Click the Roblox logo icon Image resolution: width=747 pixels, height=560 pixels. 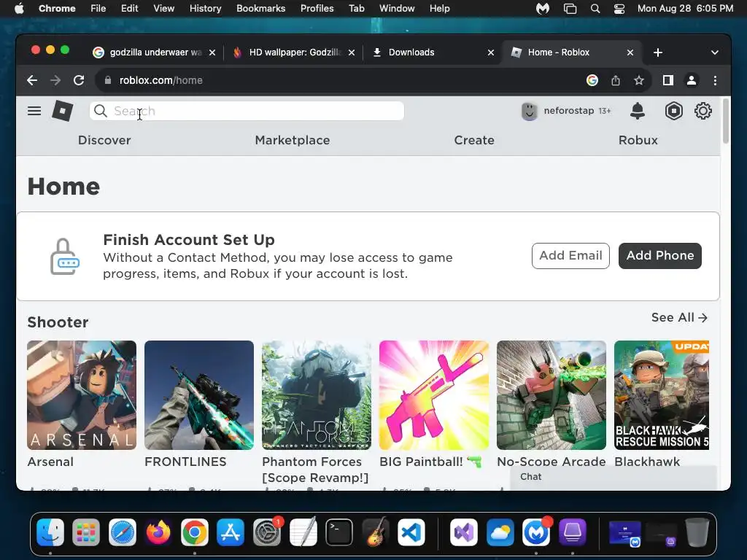[x=63, y=111]
